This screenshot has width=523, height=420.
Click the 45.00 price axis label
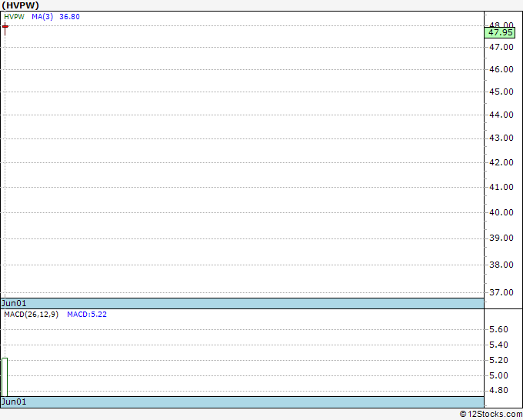pos(501,92)
